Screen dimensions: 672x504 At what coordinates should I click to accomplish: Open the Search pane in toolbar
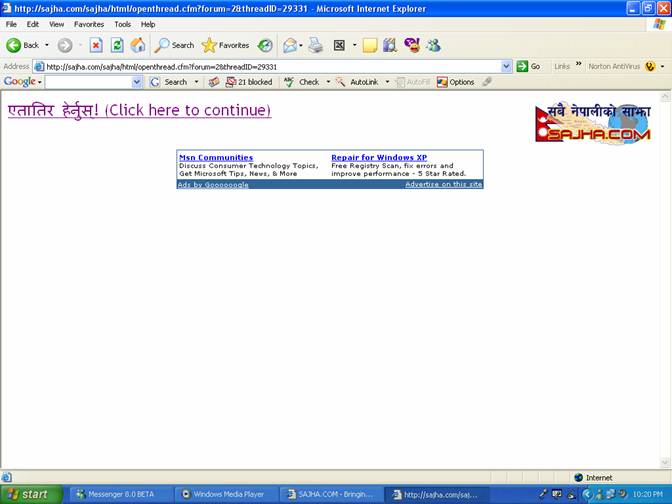(x=175, y=45)
